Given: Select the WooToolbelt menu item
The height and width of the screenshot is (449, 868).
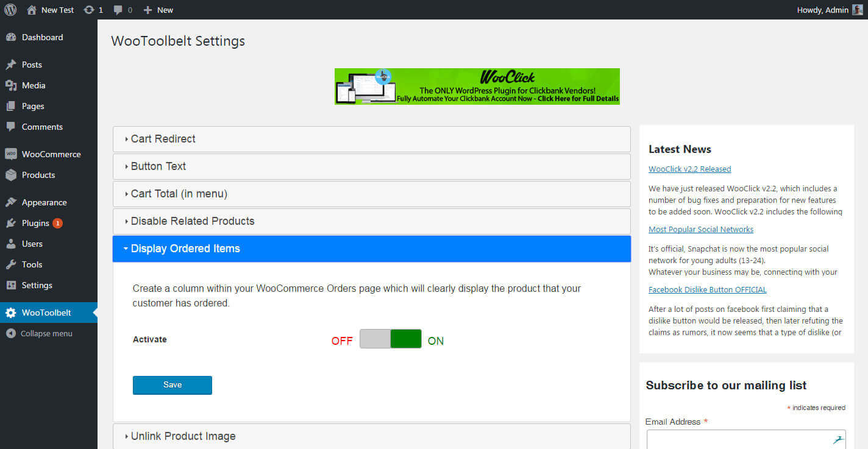Looking at the screenshot, I should (x=49, y=313).
